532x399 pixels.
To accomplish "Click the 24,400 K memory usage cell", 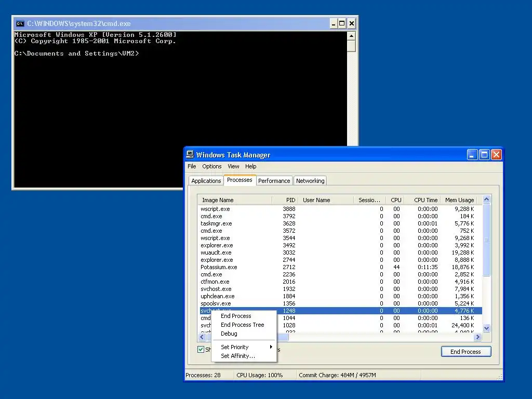I will [x=463, y=325].
